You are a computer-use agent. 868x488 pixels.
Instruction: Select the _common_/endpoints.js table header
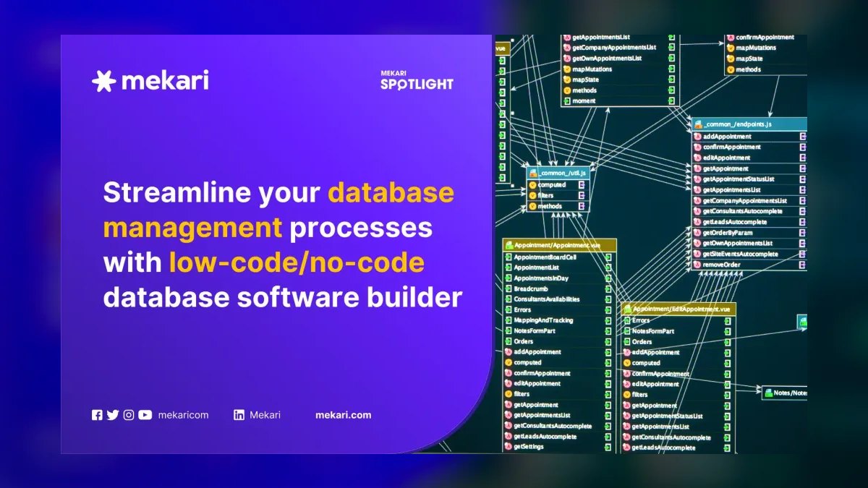[x=749, y=125]
